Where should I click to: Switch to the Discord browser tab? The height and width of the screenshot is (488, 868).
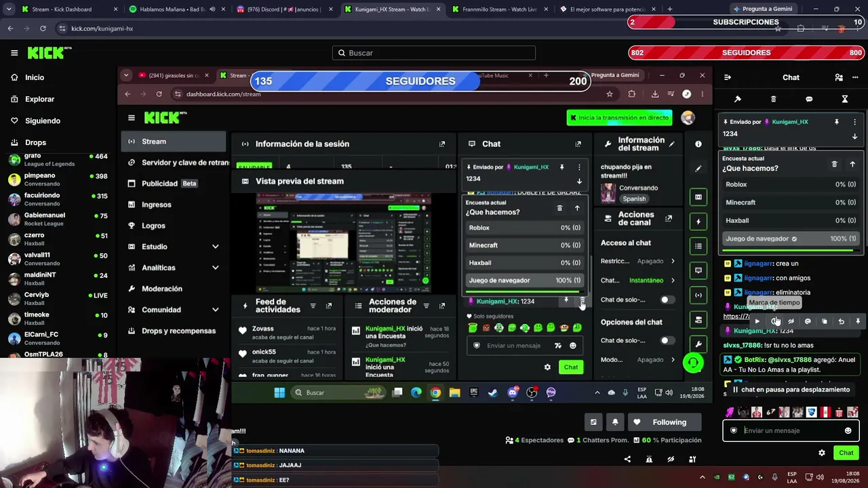tap(285, 9)
